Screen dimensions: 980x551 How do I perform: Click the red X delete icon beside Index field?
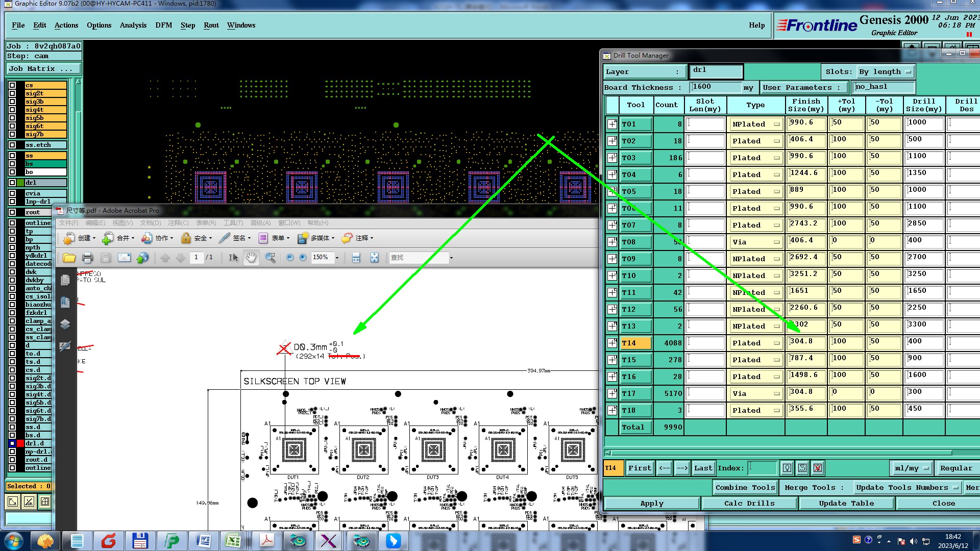coord(818,468)
